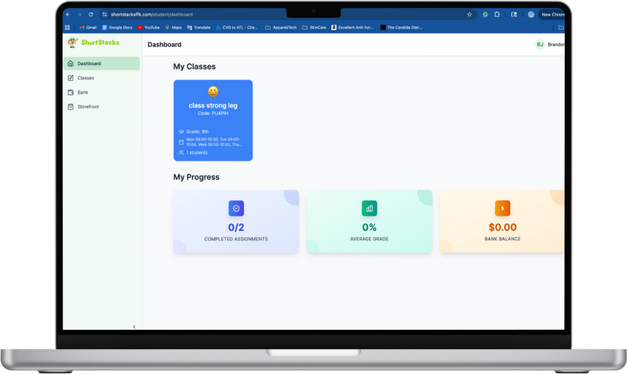
Task: Open the YouTube bookmark
Action: pos(149,28)
